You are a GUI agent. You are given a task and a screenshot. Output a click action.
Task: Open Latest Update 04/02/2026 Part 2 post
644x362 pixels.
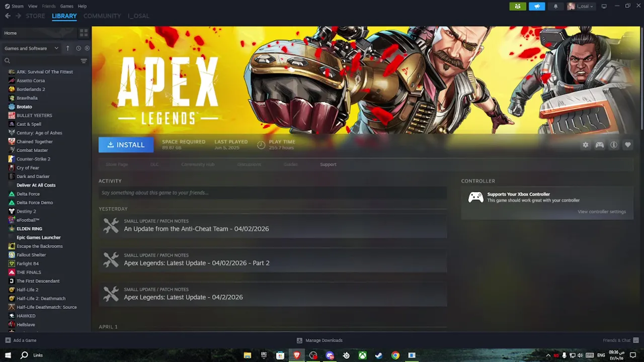tap(273, 260)
